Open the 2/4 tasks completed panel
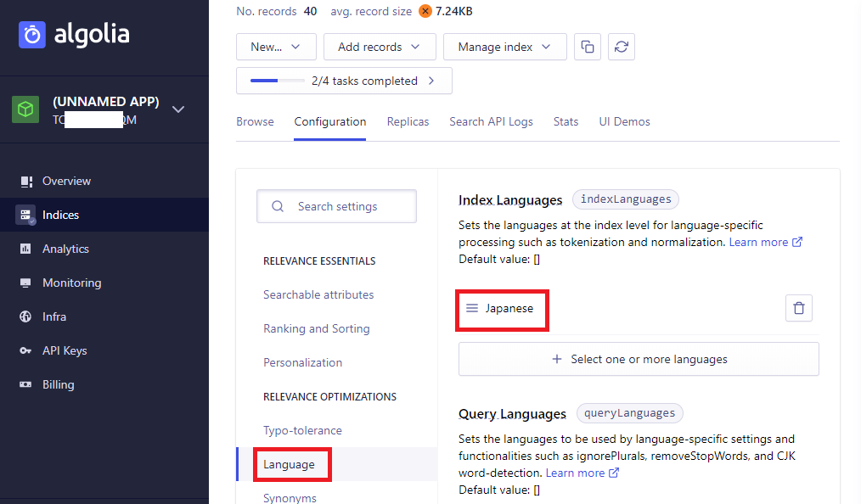 tap(344, 81)
